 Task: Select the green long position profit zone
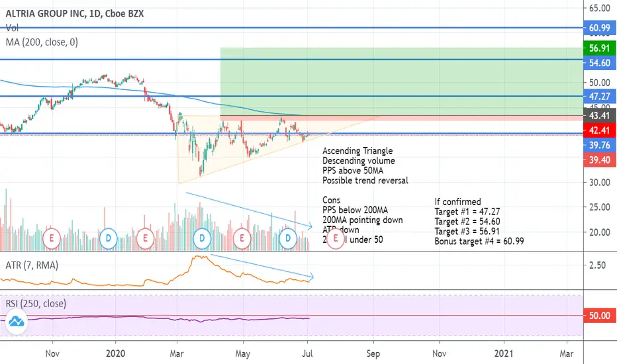point(401,81)
